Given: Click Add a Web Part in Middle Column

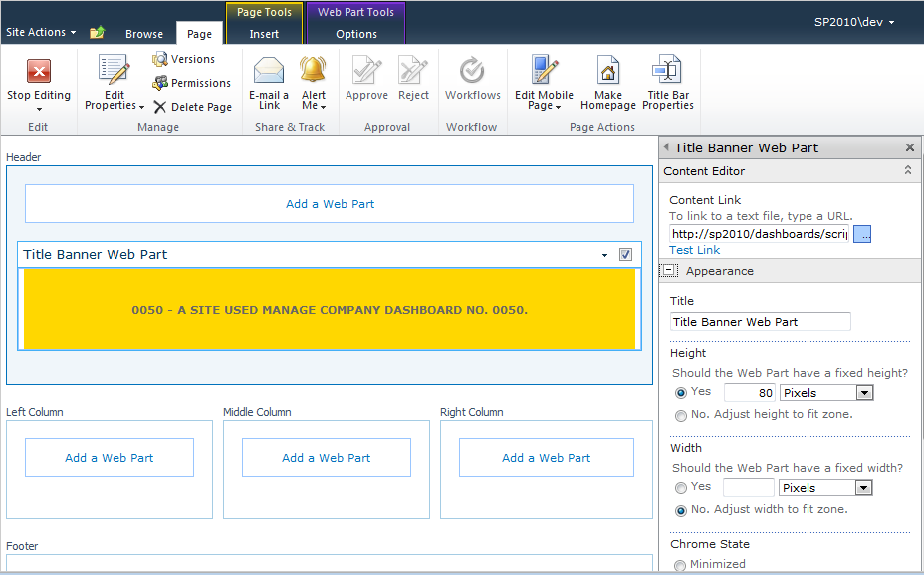Looking at the screenshot, I should pos(326,457).
